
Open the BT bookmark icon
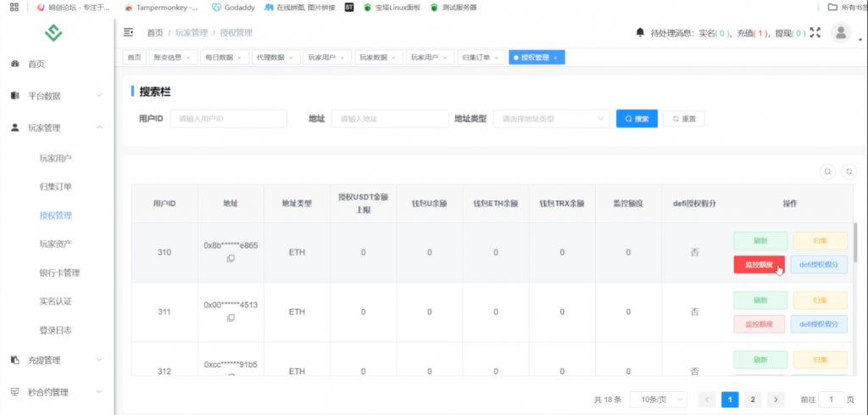point(348,8)
